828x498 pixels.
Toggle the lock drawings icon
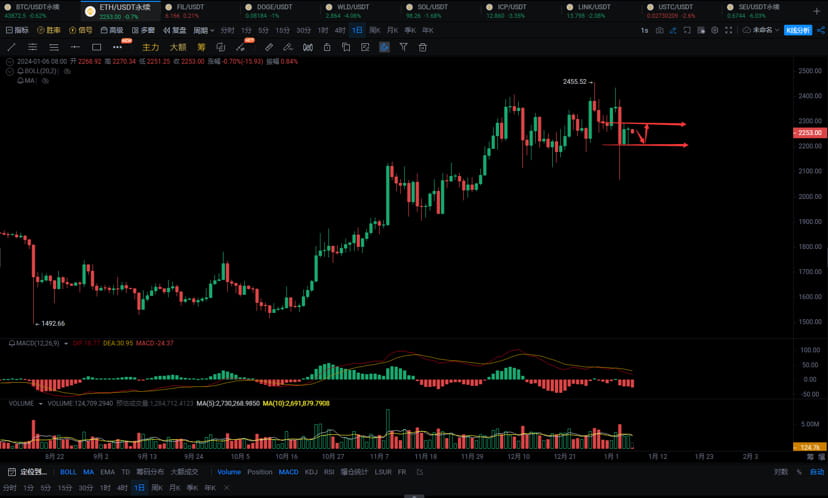click(327, 48)
